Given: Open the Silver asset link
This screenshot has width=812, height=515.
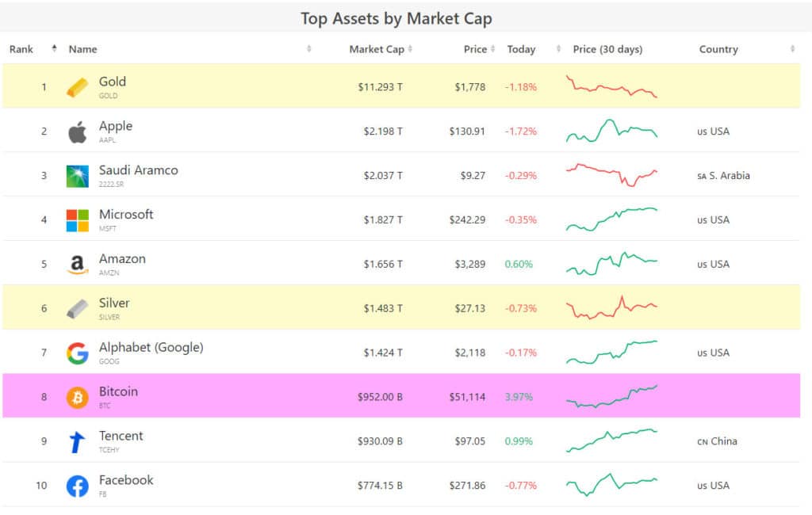Looking at the screenshot, I should coord(114,303).
